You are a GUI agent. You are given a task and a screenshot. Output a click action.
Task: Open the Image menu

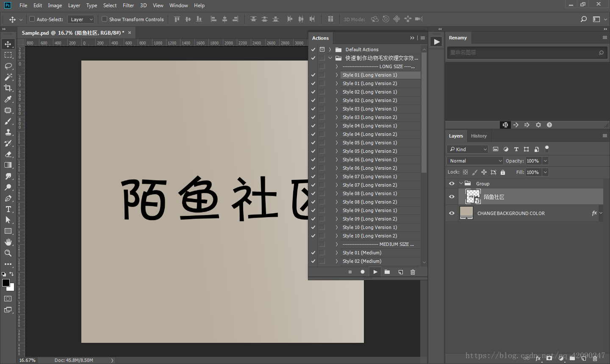tap(55, 6)
